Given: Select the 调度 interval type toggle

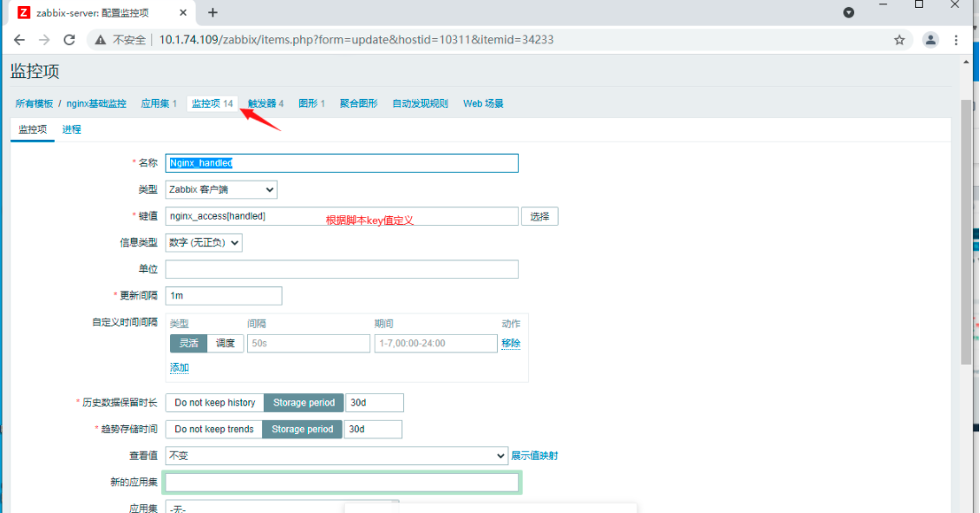Looking at the screenshot, I should [225, 344].
